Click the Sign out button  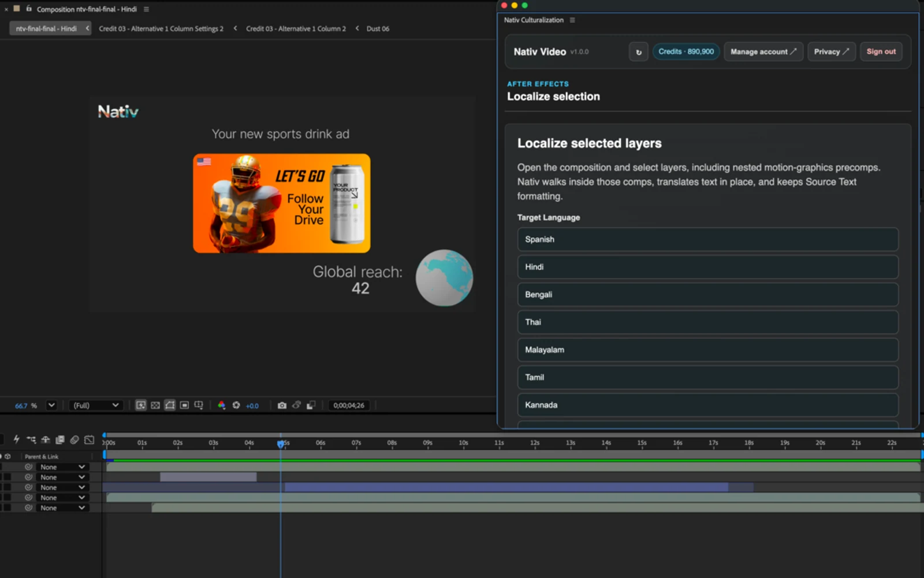tap(881, 51)
